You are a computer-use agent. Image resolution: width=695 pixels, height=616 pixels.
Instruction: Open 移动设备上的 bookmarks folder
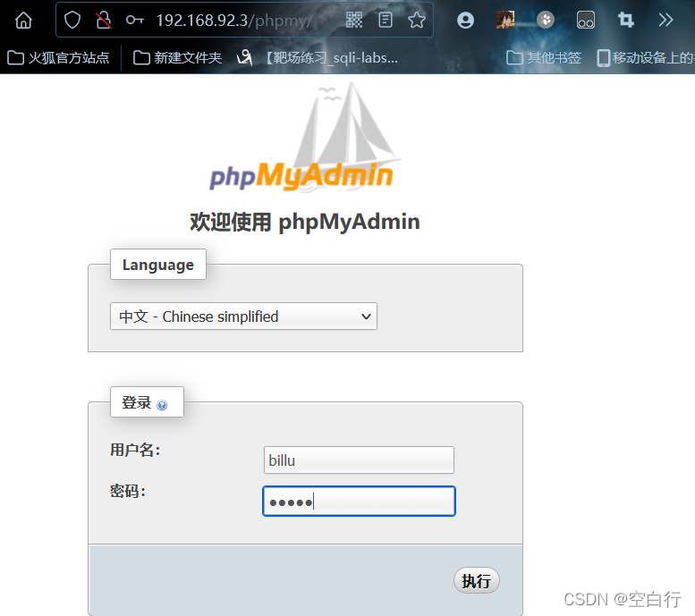(x=646, y=57)
